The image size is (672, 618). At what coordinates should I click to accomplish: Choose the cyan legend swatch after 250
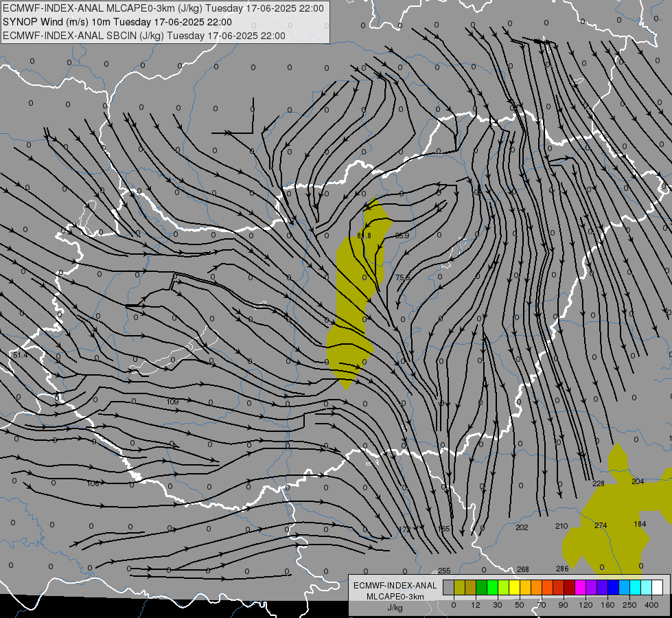click(x=636, y=587)
